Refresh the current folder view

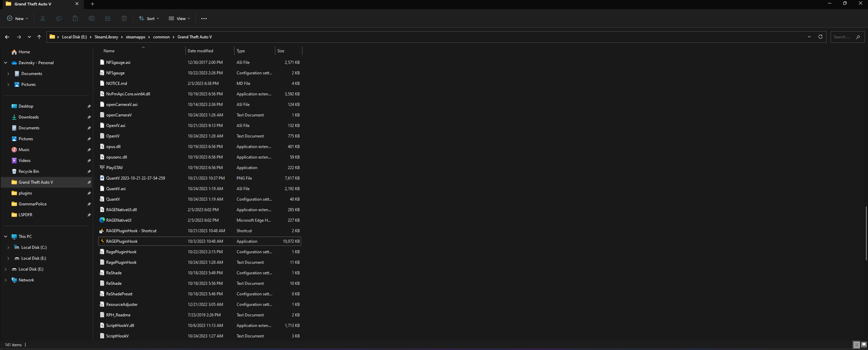(820, 37)
